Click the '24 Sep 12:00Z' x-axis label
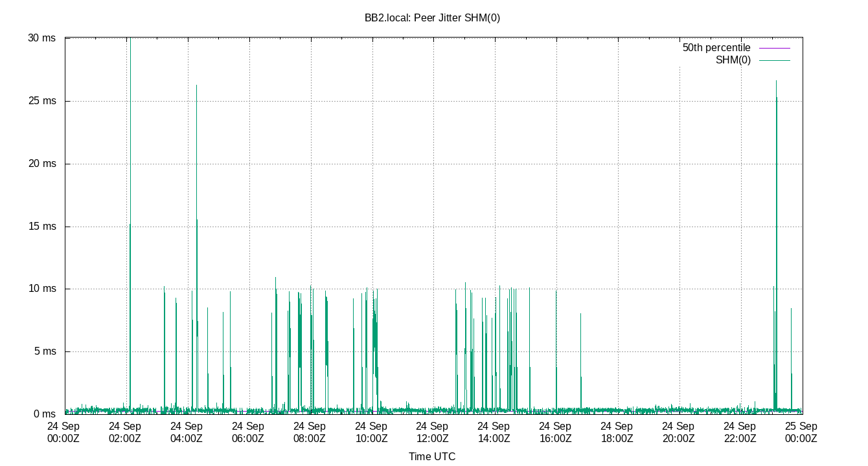Screen dimensions: 868x466 [x=432, y=432]
